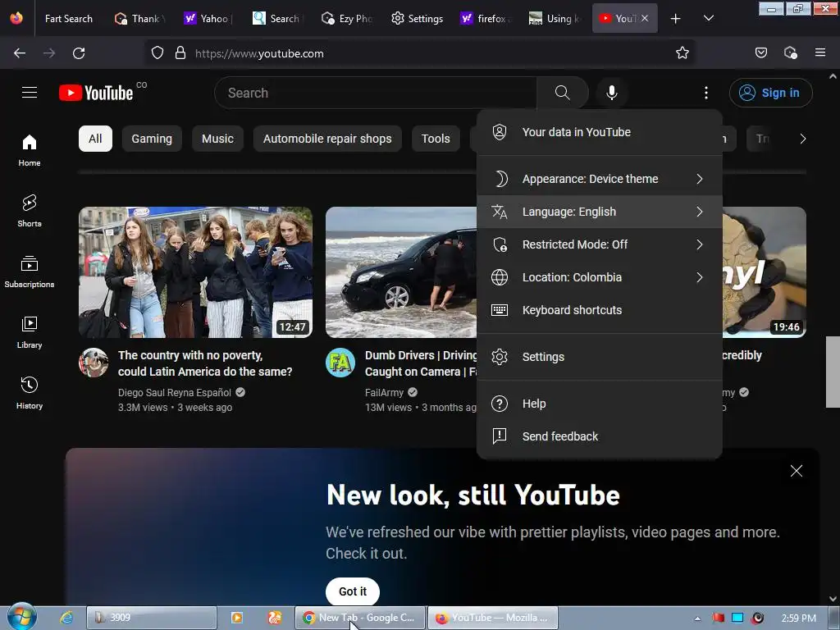Launch Internet Explorer from taskbar

tap(66, 618)
